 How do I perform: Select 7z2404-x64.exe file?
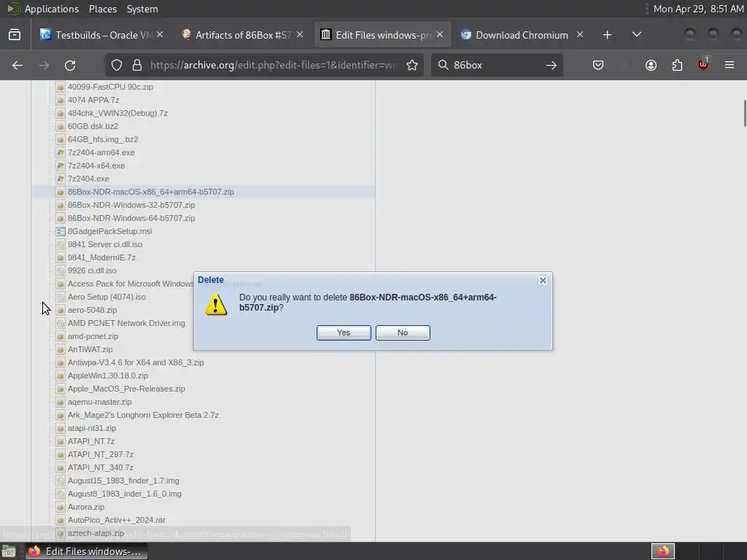(x=96, y=166)
